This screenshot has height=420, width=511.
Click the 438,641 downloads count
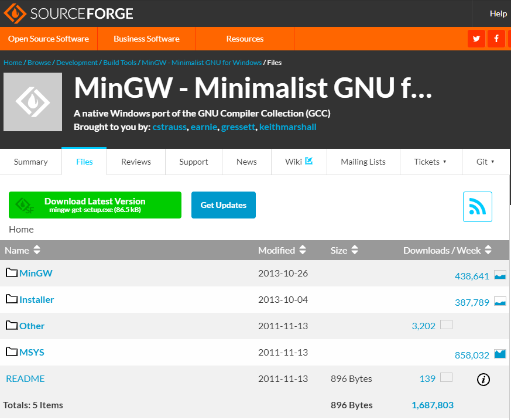point(472,276)
